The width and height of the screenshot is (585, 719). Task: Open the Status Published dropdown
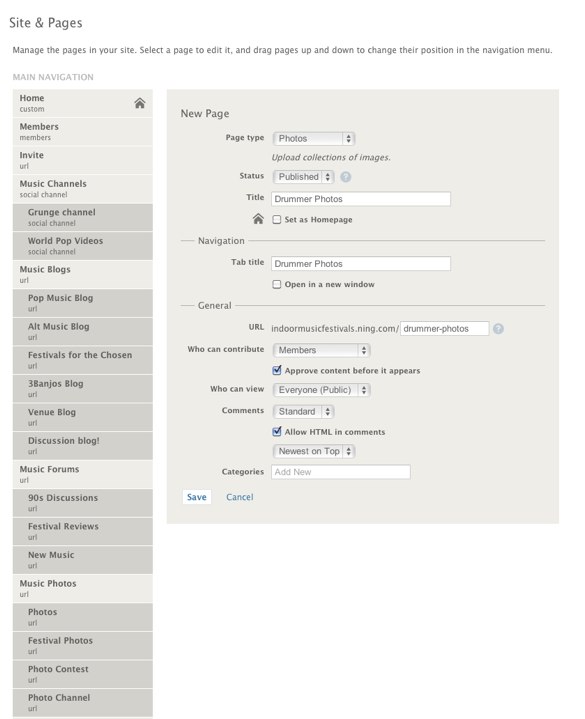tap(303, 177)
